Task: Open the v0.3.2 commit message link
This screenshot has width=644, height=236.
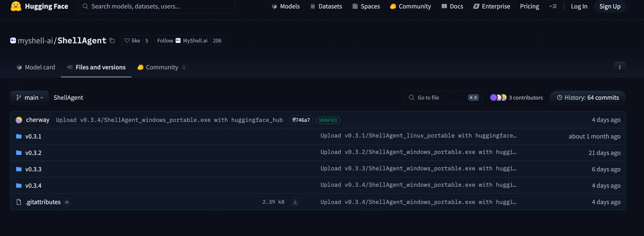Action: click(x=419, y=152)
